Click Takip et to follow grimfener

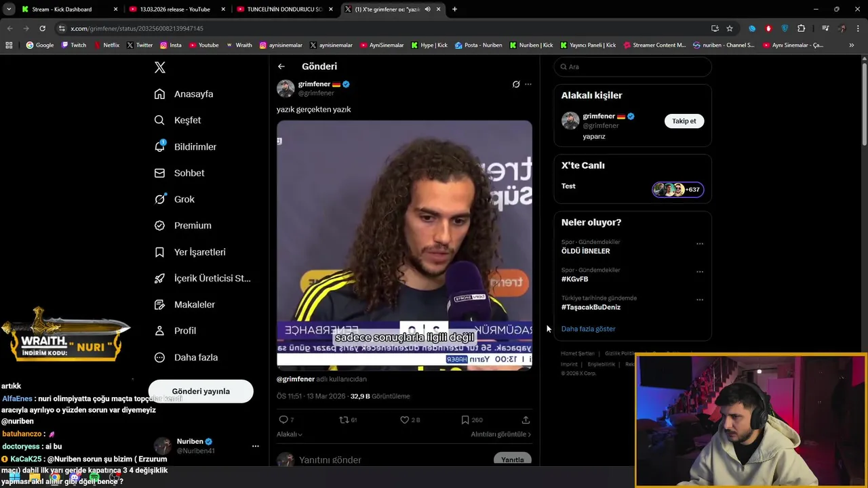click(x=684, y=121)
